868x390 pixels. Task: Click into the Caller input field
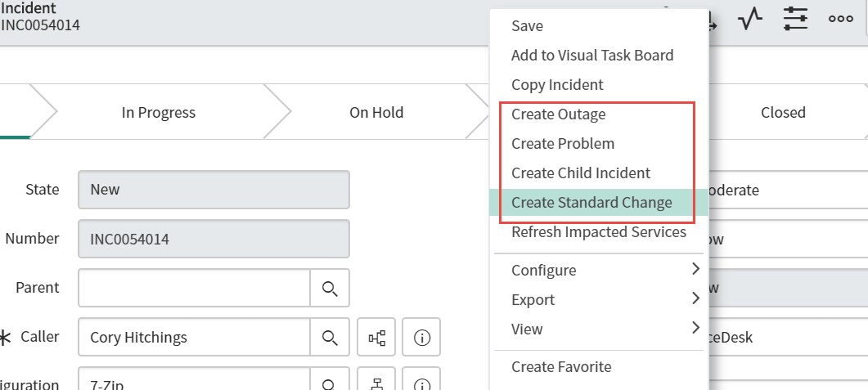click(195, 337)
